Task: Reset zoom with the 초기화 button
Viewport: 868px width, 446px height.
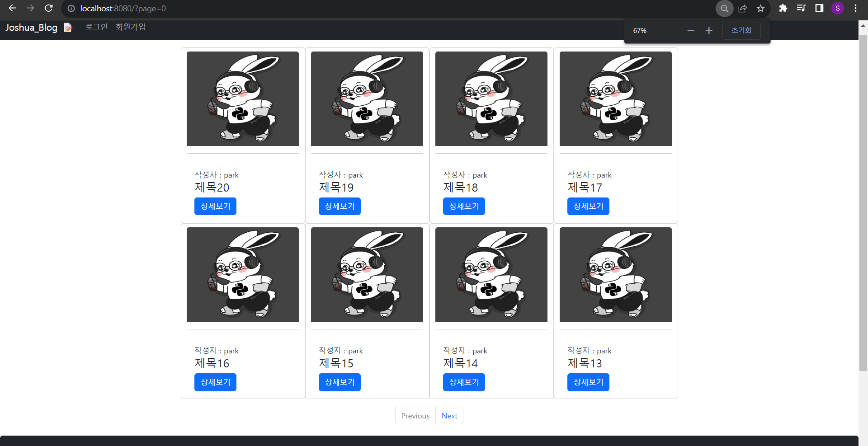Action: click(741, 30)
